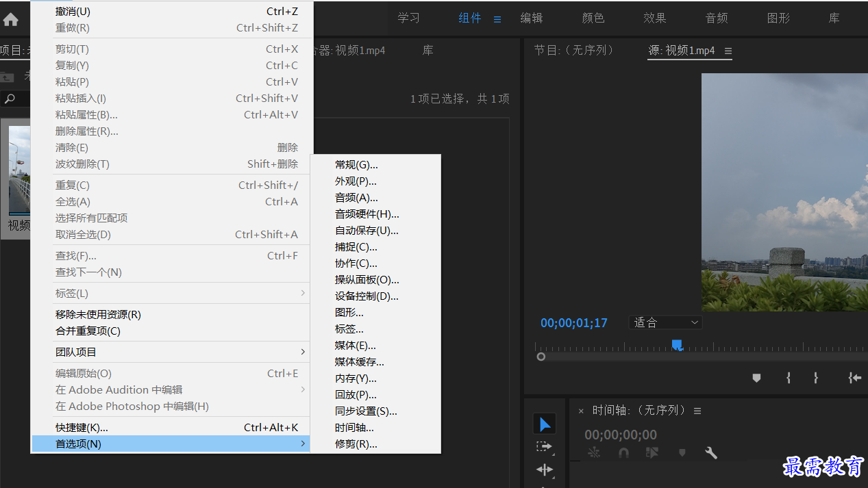The image size is (868, 488).
Task: Switch to the 音频 workspace
Action: [717, 18]
